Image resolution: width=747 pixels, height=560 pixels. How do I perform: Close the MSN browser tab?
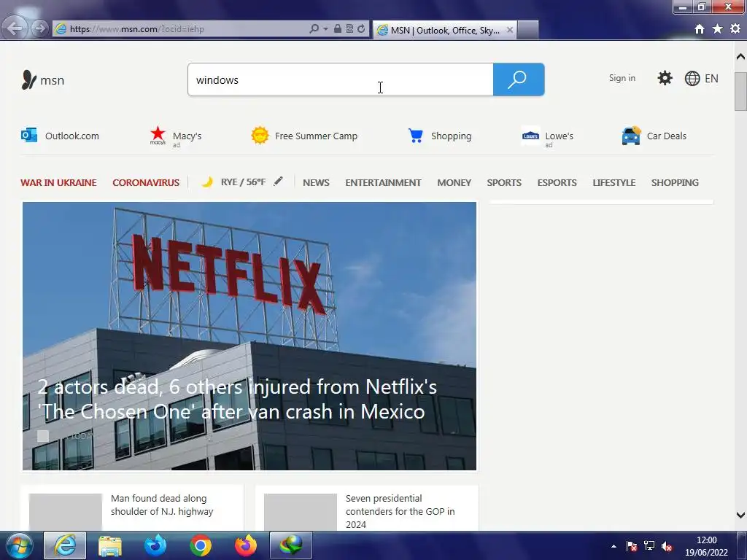[x=509, y=30]
